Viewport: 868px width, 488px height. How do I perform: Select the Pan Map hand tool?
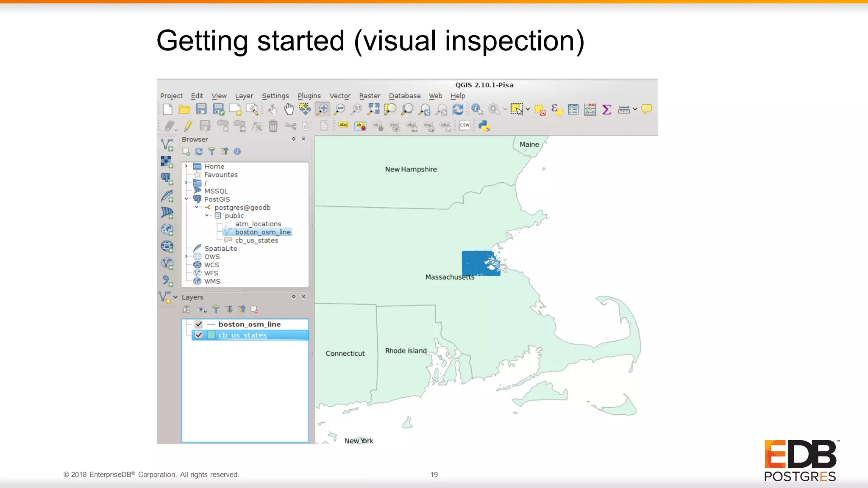point(289,109)
